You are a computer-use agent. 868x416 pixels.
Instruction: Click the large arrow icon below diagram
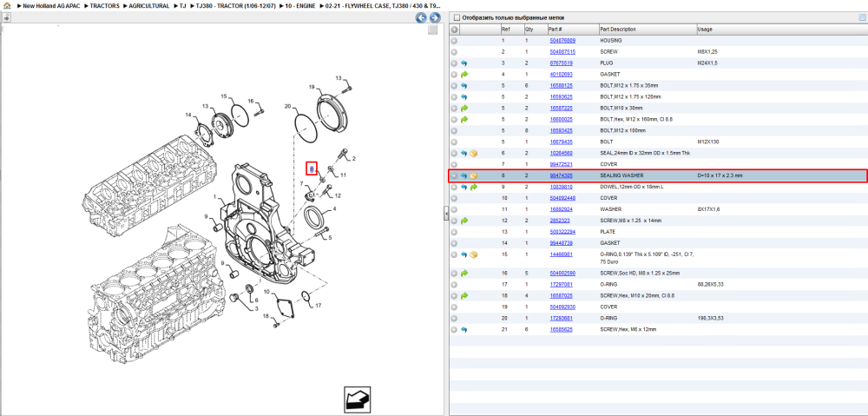[357, 400]
